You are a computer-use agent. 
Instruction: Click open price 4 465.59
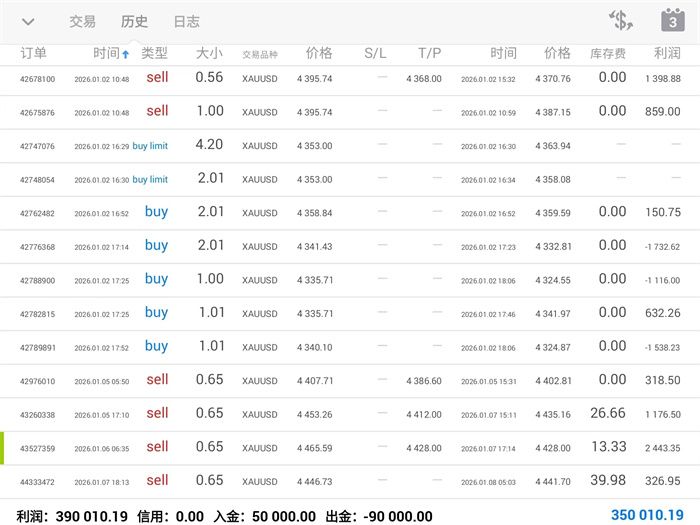point(315,448)
